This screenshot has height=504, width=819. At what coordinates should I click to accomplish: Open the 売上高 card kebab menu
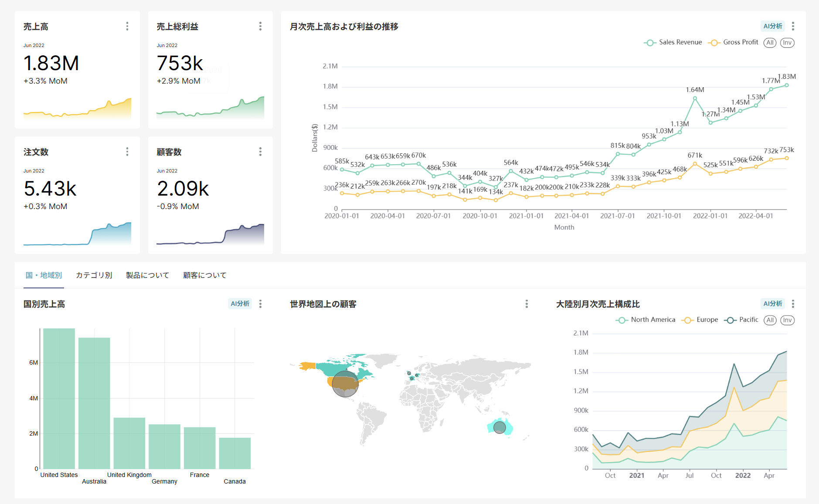tap(127, 27)
